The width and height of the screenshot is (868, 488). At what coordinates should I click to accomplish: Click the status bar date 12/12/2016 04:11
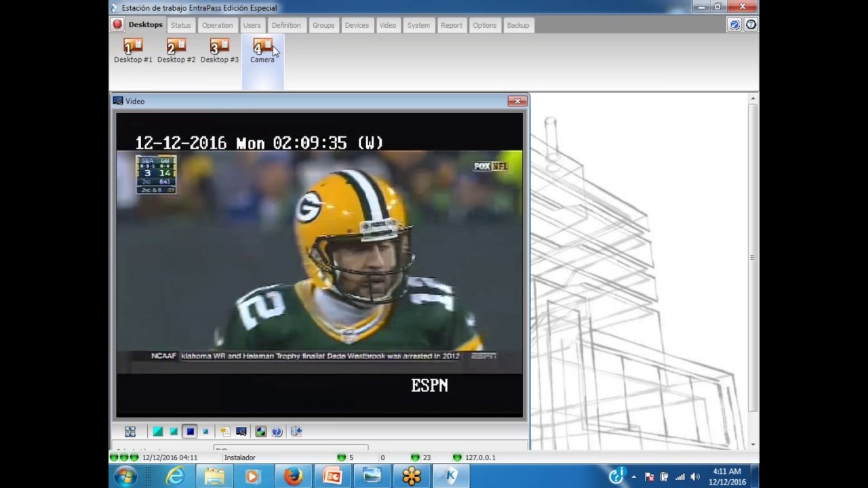click(170, 457)
